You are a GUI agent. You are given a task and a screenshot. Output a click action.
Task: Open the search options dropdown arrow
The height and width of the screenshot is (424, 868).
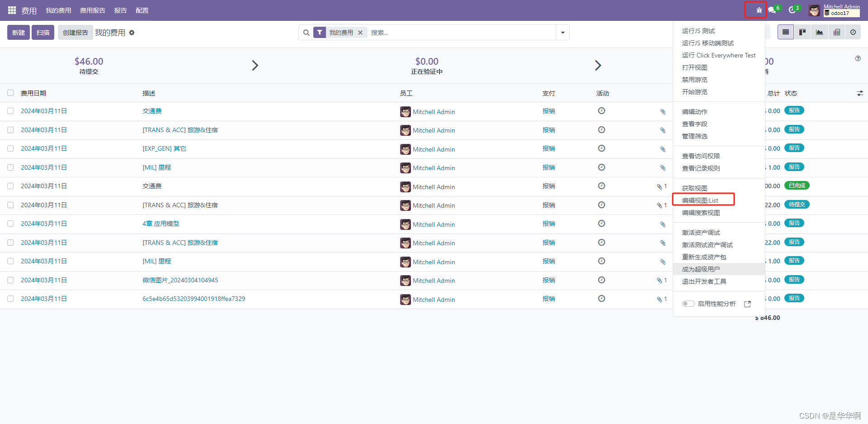(x=562, y=32)
